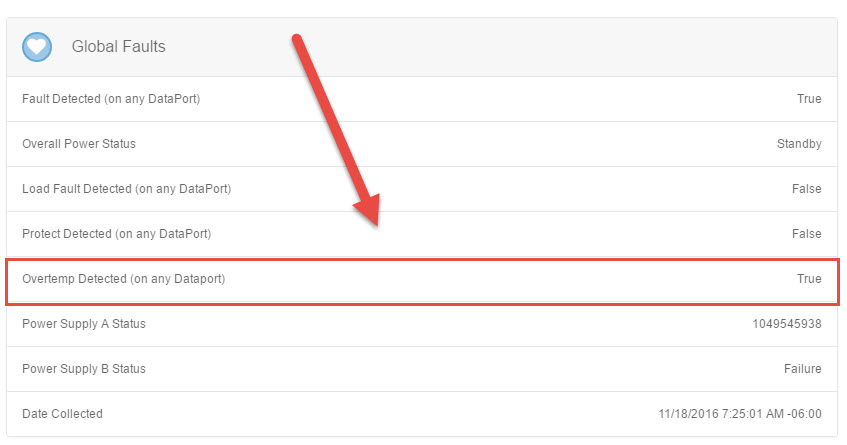Click the True value for Fault Detected
847x445 pixels.
coord(809,99)
